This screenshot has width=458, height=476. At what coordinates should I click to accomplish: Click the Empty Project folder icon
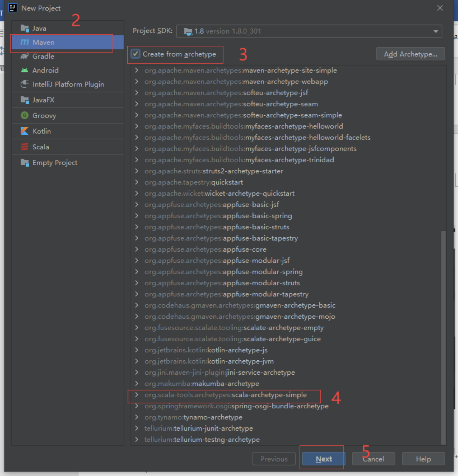coord(24,163)
